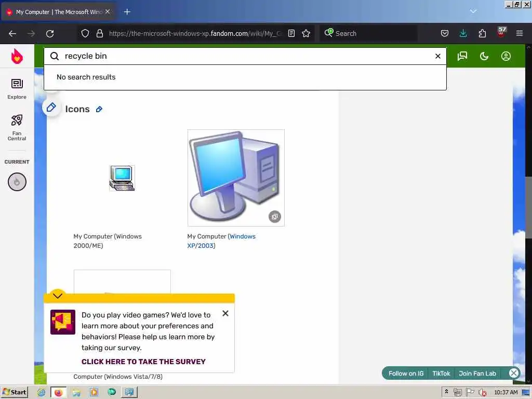The image size is (532, 399).
Task: Toggle dark mode with the moon icon
Action: (x=484, y=56)
